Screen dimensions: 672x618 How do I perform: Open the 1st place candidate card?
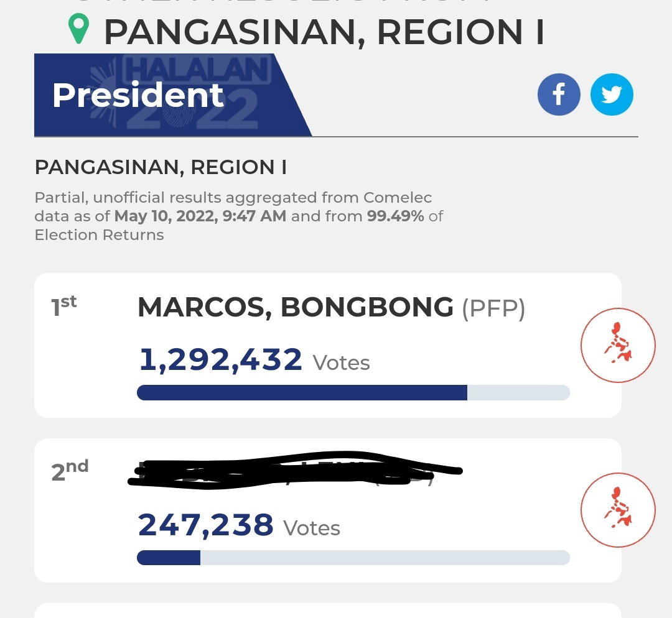[x=328, y=345]
